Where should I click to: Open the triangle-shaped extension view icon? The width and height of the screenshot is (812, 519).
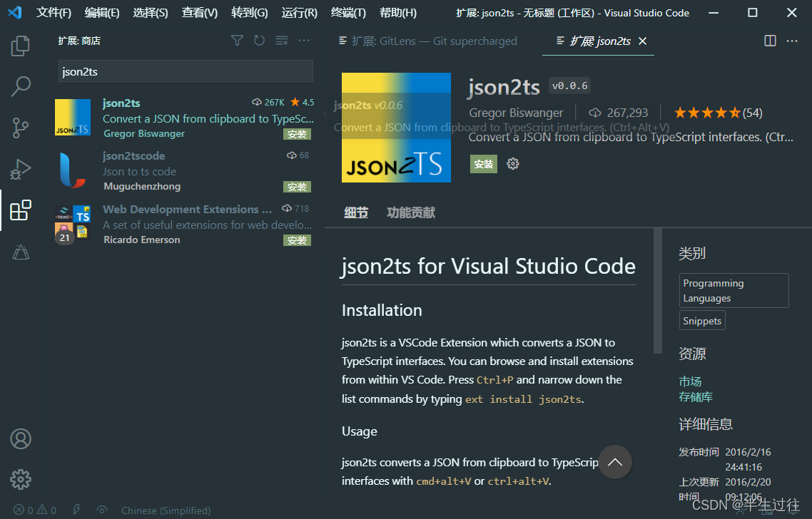(x=21, y=252)
